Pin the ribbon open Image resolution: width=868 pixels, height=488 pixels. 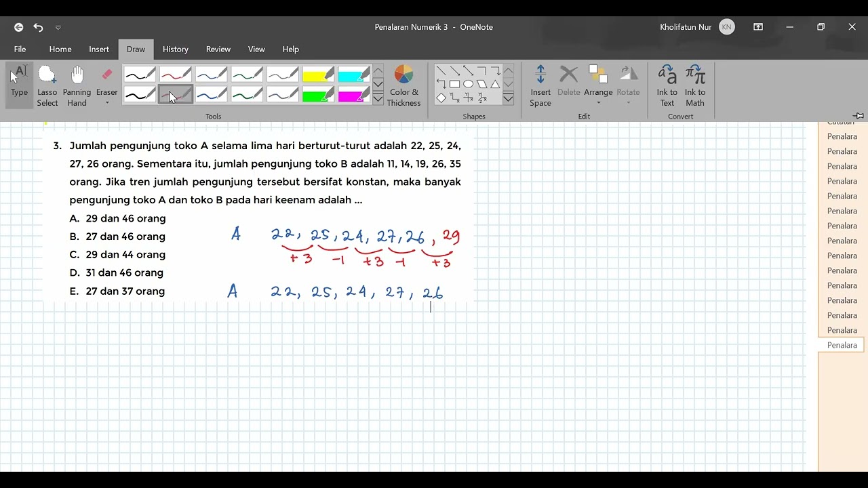pyautogui.click(x=859, y=116)
